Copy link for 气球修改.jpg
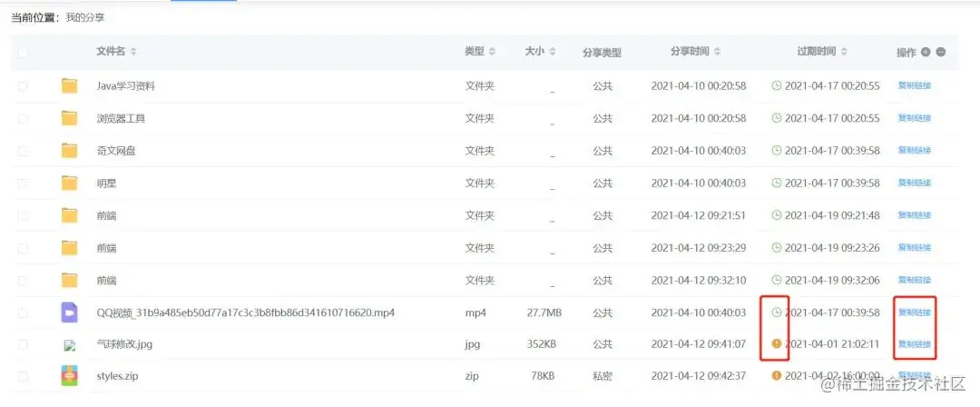The height and width of the screenshot is (407, 980). click(x=915, y=344)
